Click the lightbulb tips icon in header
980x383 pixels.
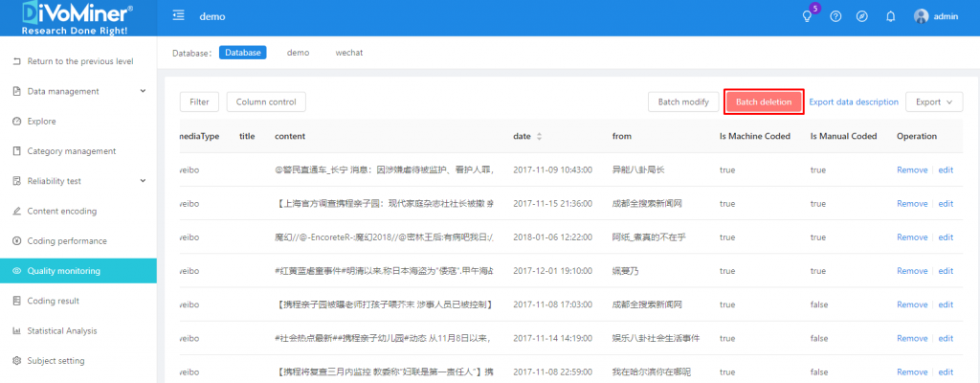tap(807, 16)
